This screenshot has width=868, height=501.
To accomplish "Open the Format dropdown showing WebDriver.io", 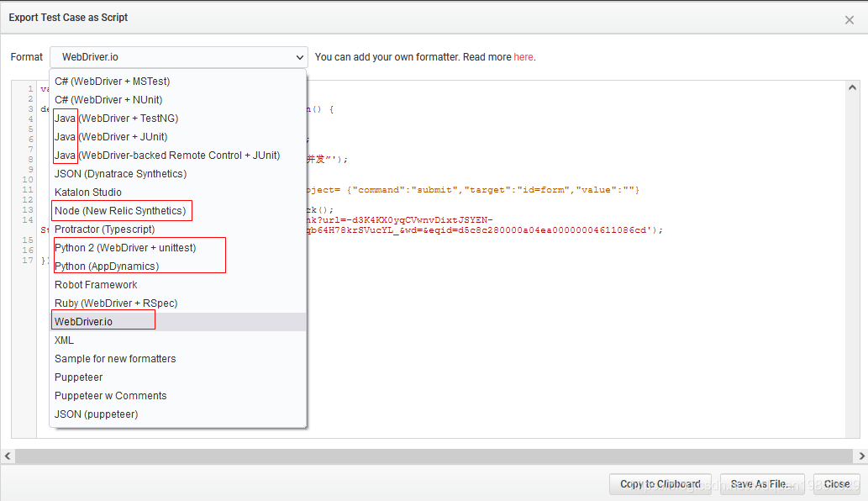I will tap(179, 57).
